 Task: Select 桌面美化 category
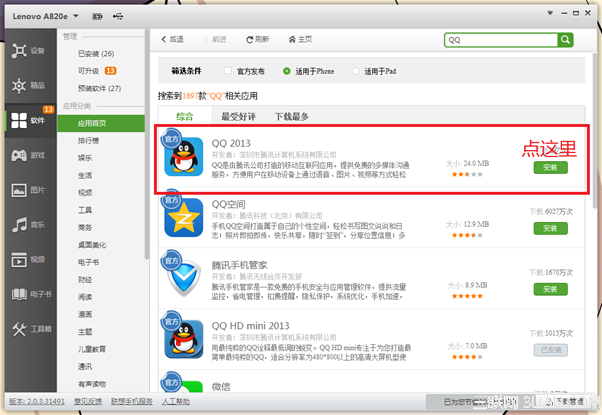(92, 245)
